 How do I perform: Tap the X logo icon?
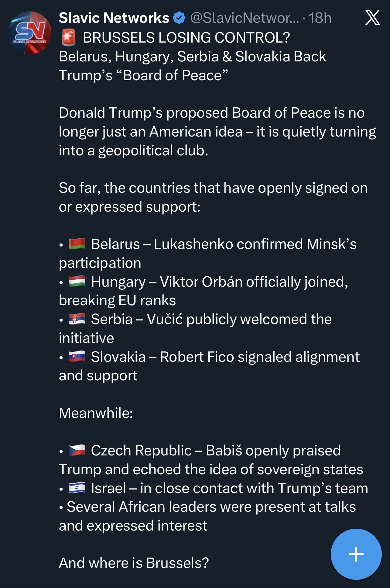[372, 18]
